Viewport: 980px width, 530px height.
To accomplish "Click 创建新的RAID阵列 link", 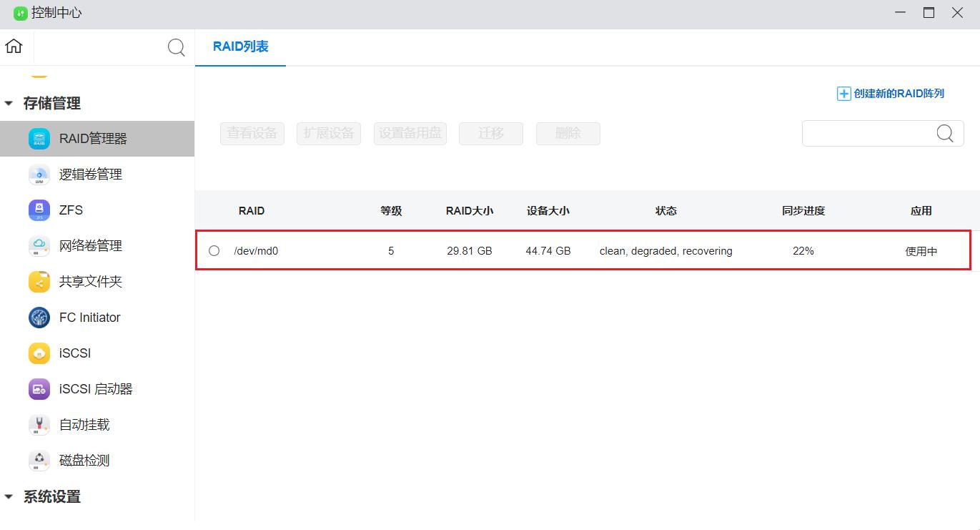I will [891, 94].
